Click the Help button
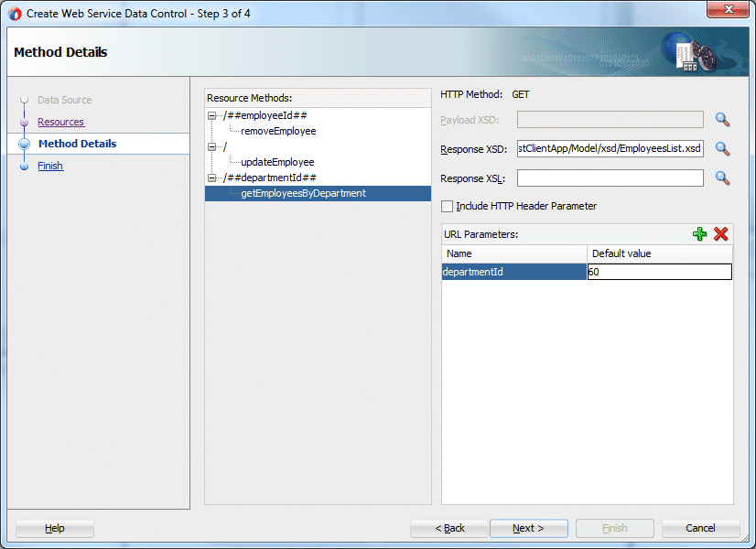756x549 pixels. [x=55, y=528]
